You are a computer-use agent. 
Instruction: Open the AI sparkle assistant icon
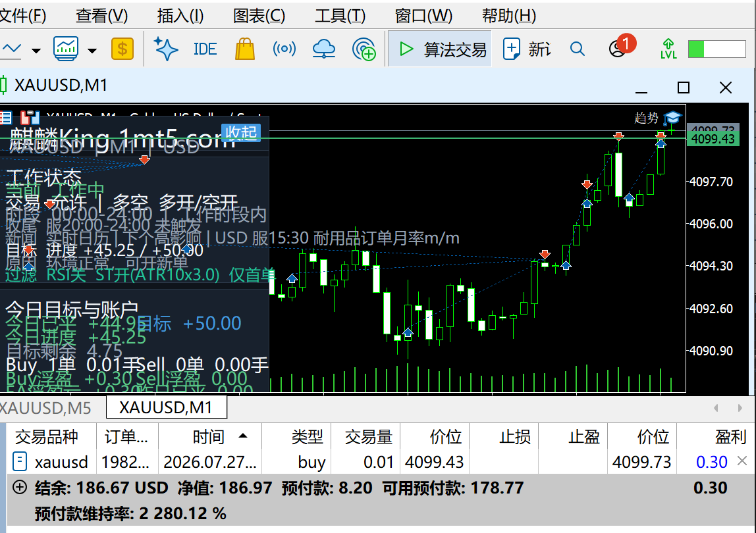[166, 49]
